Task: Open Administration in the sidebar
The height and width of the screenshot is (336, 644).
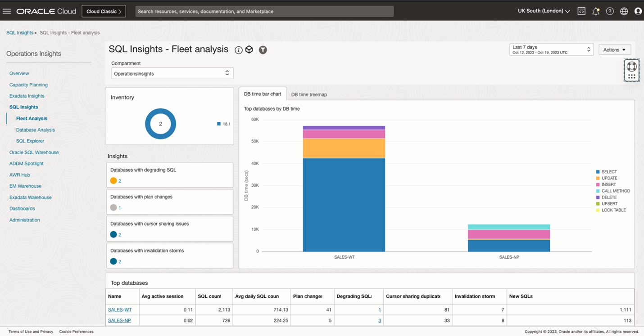Action: click(25, 220)
